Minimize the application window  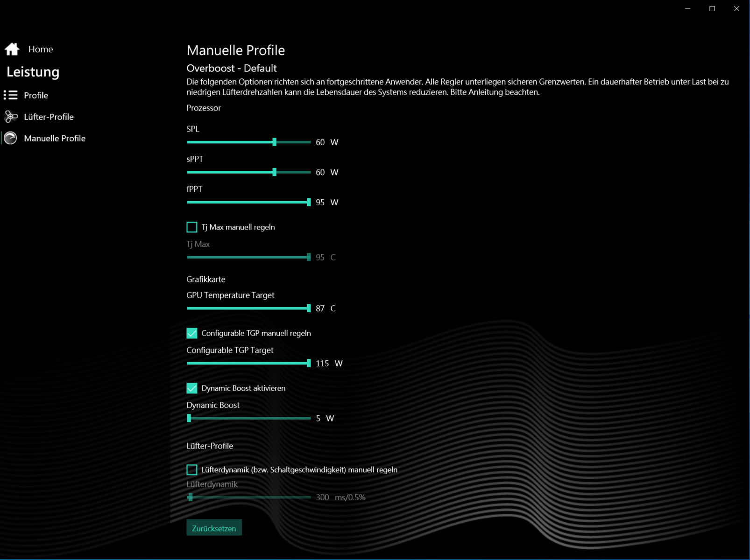point(687,8)
